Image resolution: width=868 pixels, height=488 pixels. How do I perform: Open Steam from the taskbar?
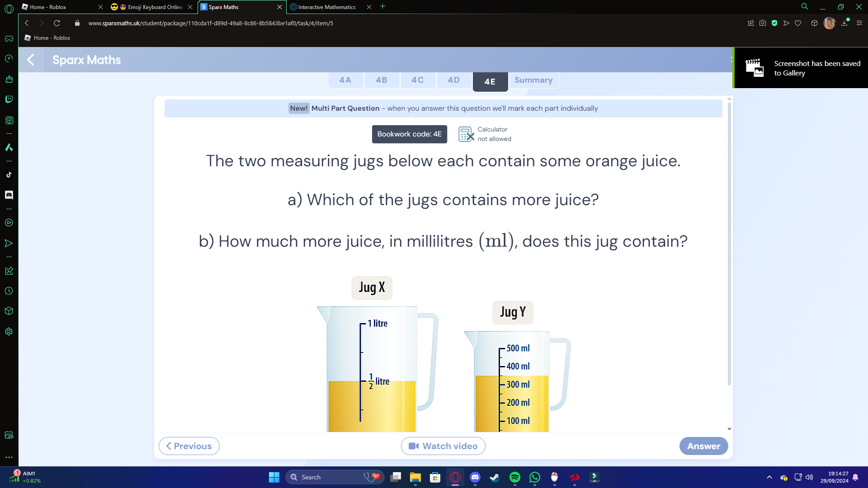click(495, 477)
